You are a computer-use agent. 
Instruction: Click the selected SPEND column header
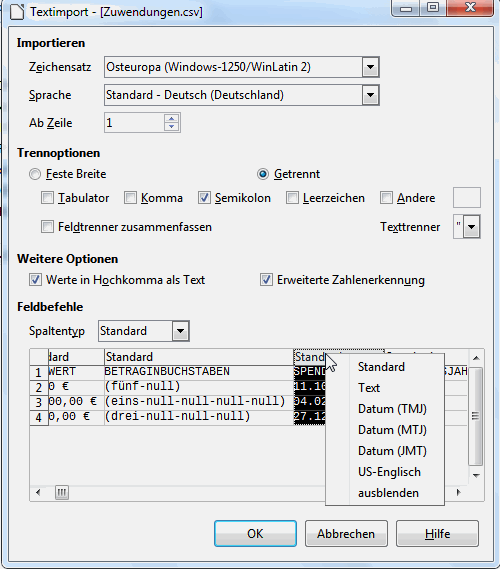[x=310, y=357]
